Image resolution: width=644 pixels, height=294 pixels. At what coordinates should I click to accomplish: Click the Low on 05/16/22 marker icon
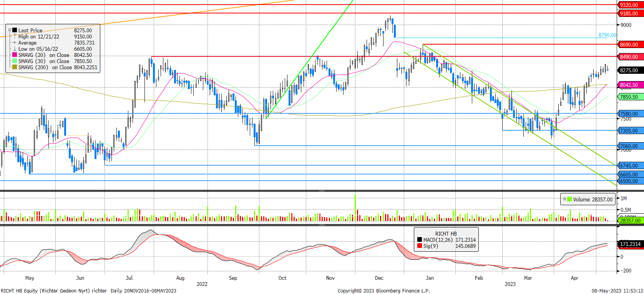[x=15, y=49]
